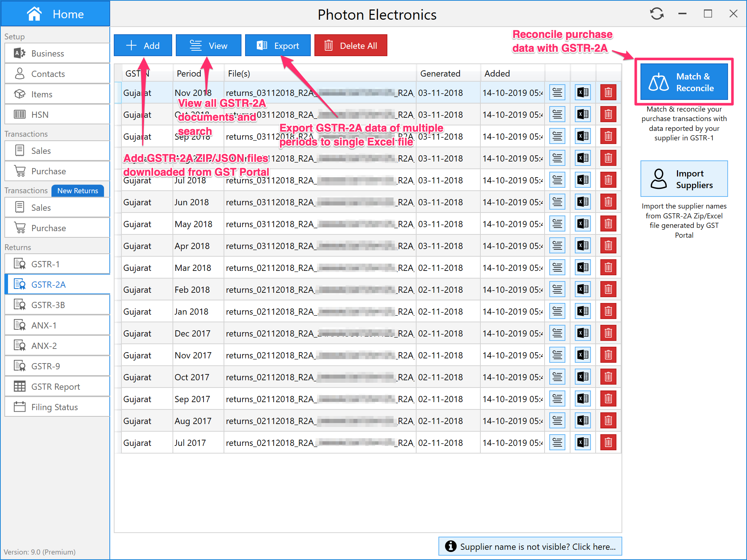747x560 pixels.
Task: Open view details icon for Jan 2018 row
Action: pos(557,311)
